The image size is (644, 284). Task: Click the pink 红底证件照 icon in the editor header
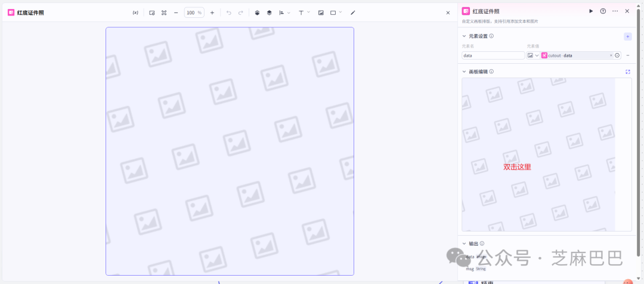point(11,13)
